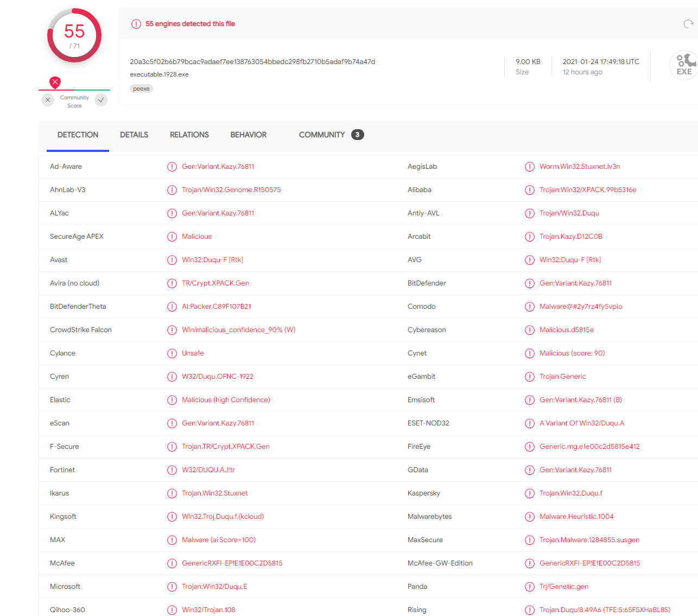The height and width of the screenshot is (616, 698).
Task: Click Cynet result Malicious (score: 90)
Action: pyautogui.click(x=572, y=353)
